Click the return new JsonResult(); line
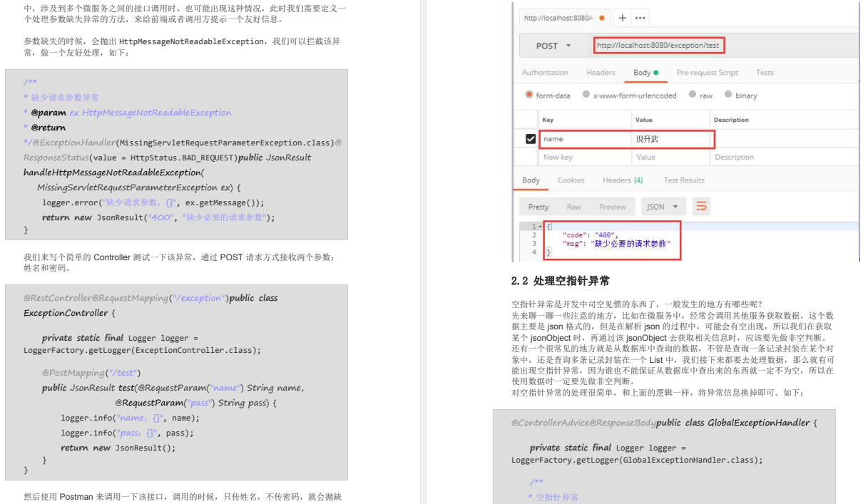The height and width of the screenshot is (504, 863). tap(118, 448)
